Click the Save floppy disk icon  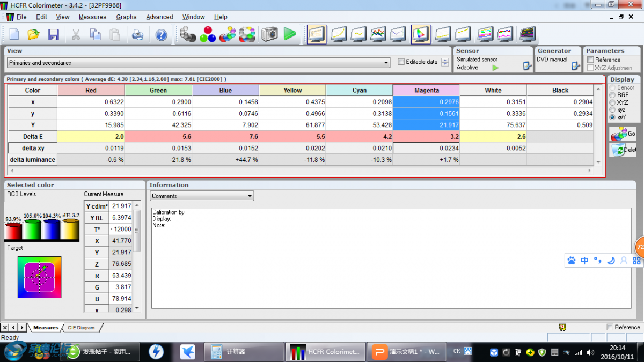tap(54, 35)
